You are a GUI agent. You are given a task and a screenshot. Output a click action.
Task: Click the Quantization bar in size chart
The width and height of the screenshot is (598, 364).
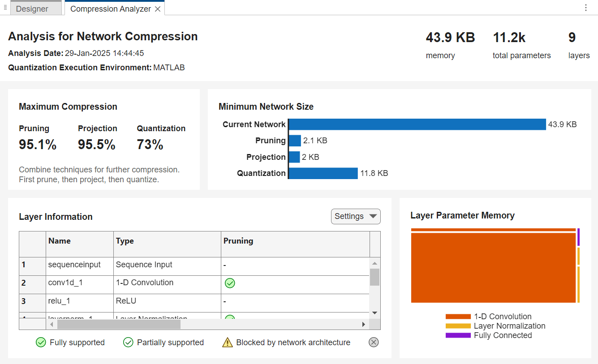323,173
